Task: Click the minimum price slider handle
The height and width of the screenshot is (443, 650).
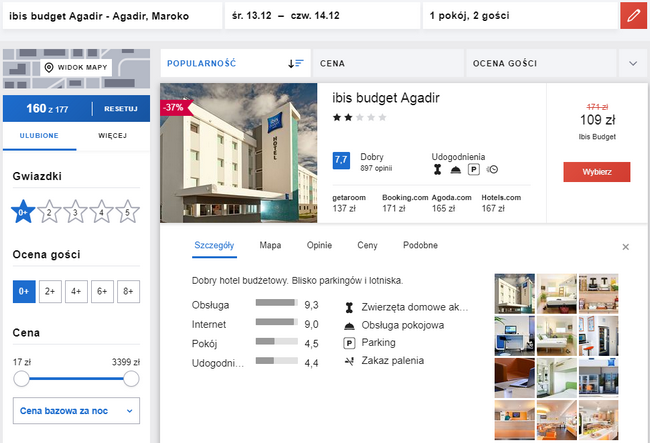Action: pos(21,379)
